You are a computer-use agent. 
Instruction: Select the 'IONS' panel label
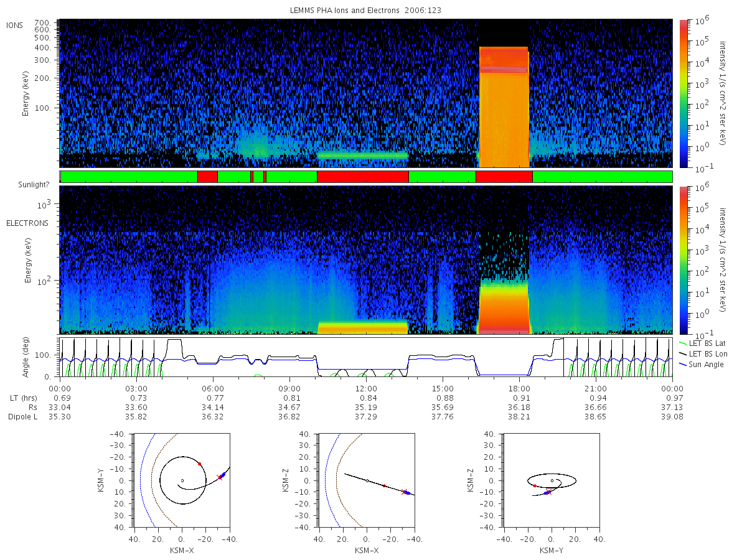point(15,25)
